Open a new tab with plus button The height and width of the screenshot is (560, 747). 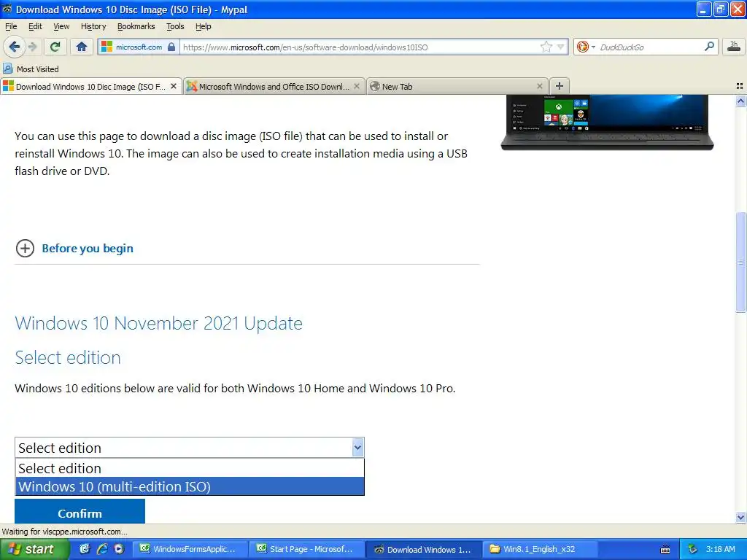tap(560, 86)
